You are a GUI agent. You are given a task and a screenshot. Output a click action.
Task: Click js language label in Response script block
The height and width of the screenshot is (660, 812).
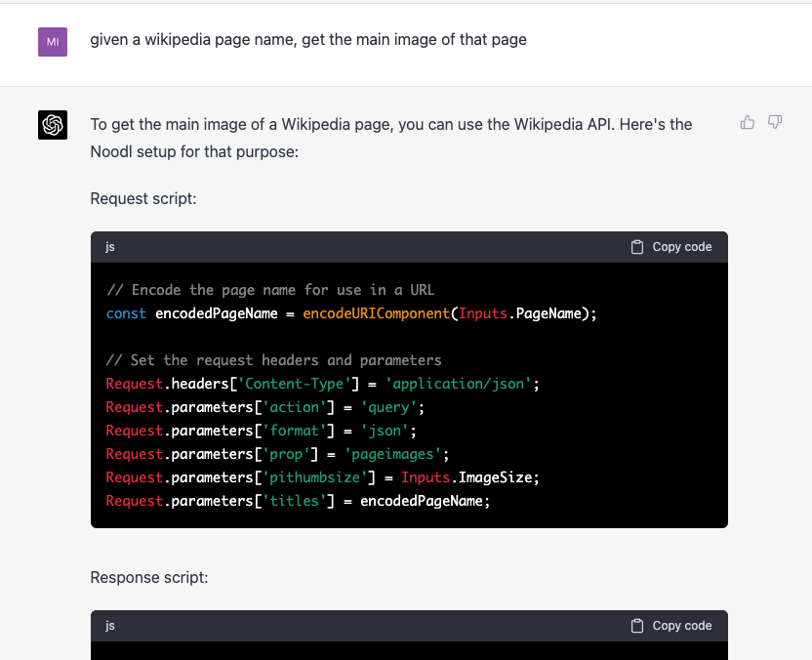click(x=110, y=626)
